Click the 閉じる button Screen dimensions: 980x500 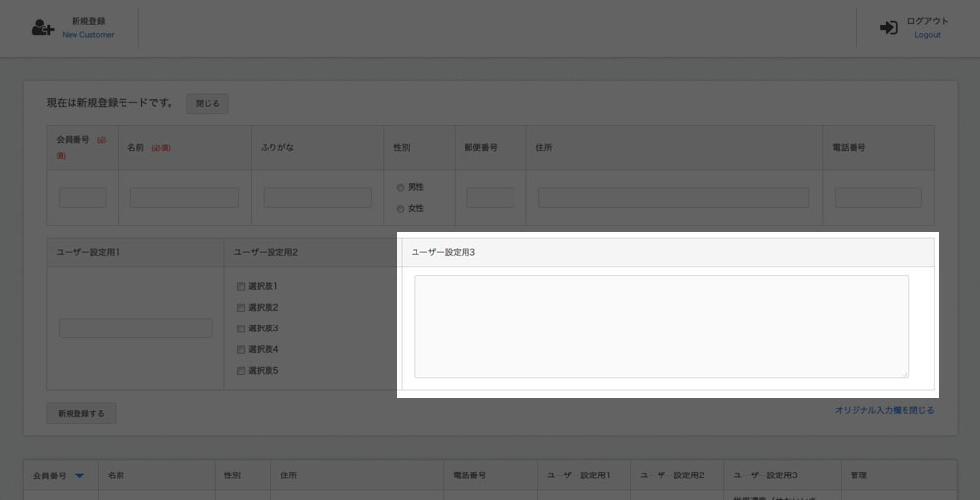208,104
